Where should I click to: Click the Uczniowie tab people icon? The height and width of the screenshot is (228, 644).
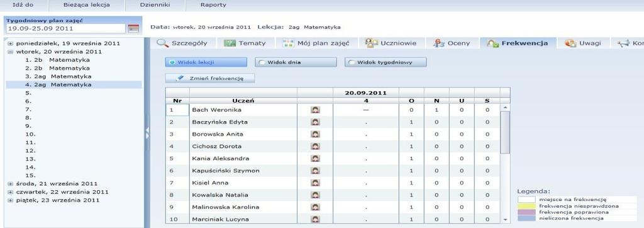(x=371, y=43)
